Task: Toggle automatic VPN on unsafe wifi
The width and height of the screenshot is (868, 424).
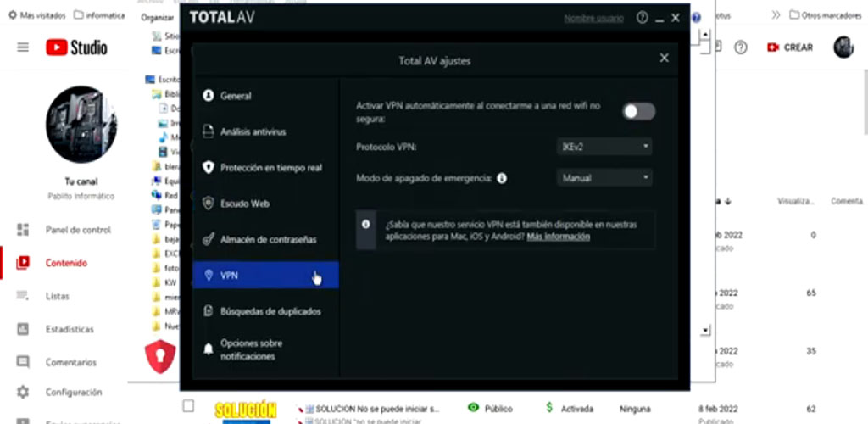Action: (x=638, y=111)
